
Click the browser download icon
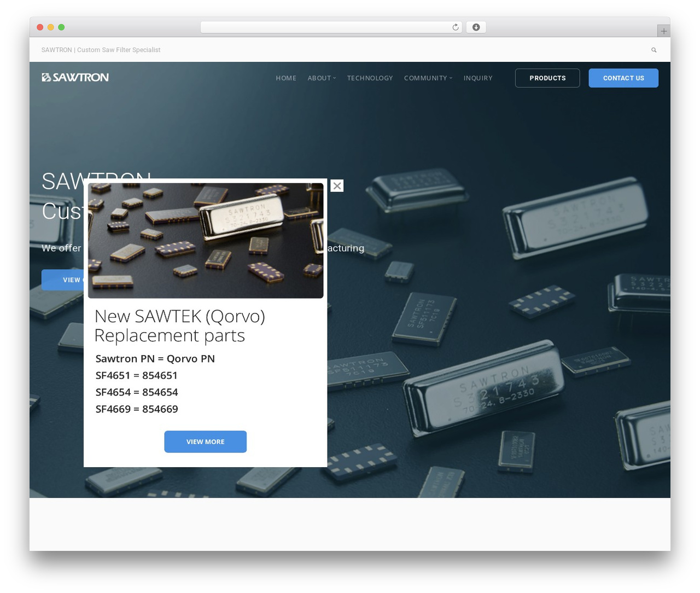pos(476,27)
